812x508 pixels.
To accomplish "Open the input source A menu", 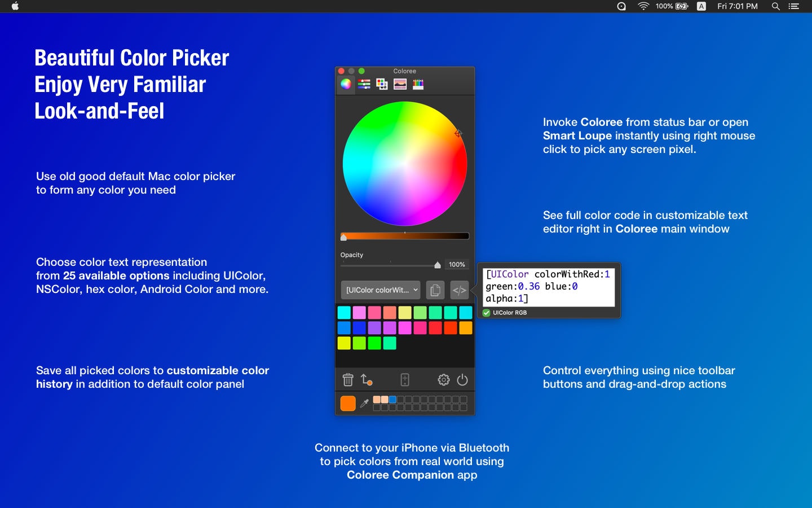I will (701, 6).
